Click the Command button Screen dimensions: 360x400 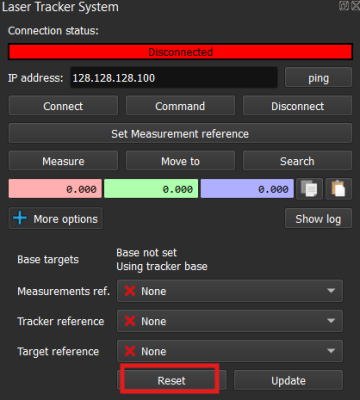pos(180,106)
